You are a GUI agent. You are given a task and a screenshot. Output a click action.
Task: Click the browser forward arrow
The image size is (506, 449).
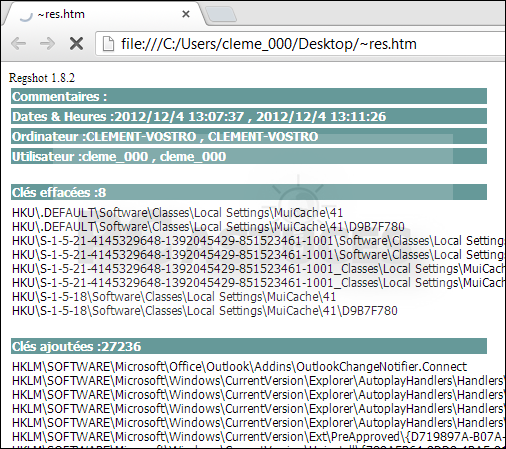[x=47, y=43]
